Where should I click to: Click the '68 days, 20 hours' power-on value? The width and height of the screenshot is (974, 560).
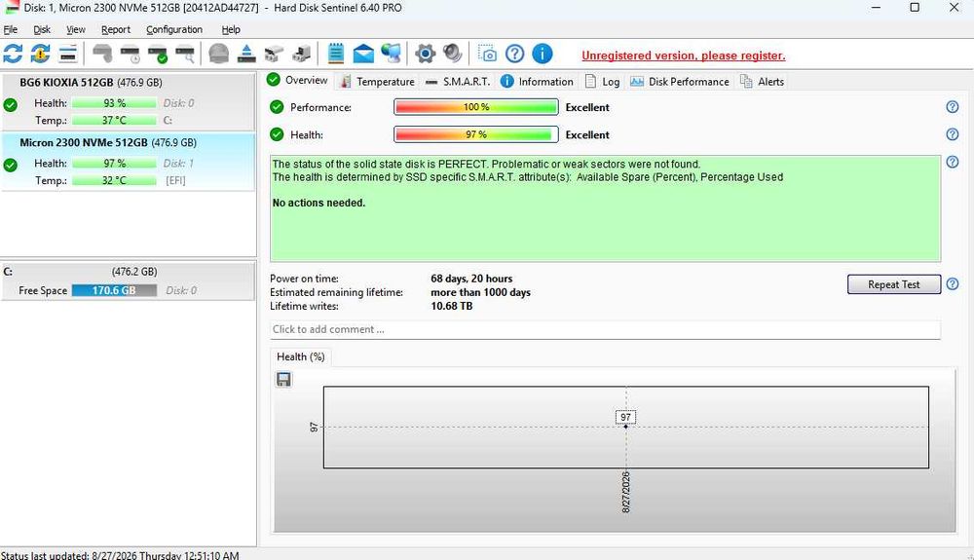click(x=471, y=279)
